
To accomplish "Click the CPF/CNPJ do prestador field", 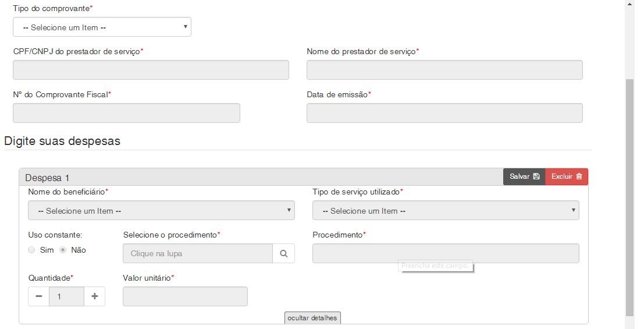I will point(151,70).
